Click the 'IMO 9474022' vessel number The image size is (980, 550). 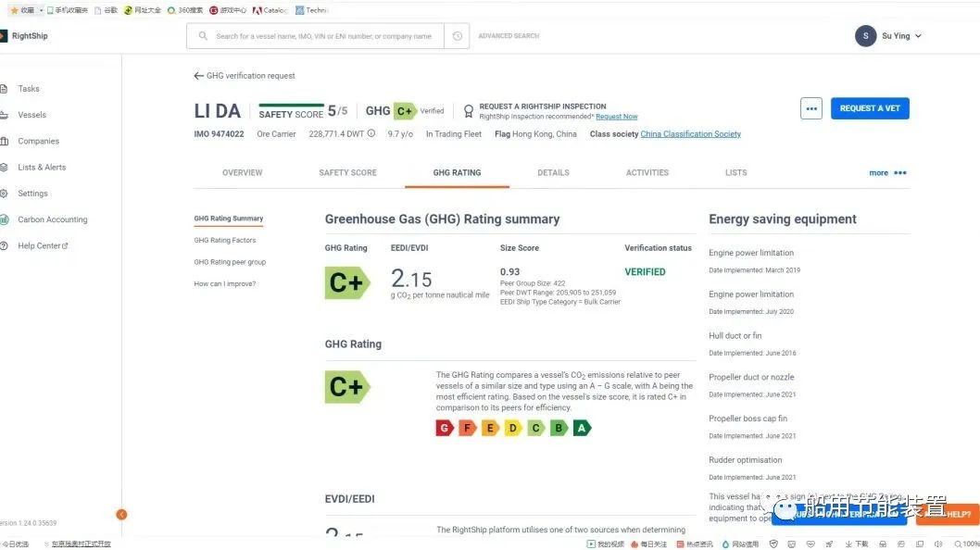[219, 134]
